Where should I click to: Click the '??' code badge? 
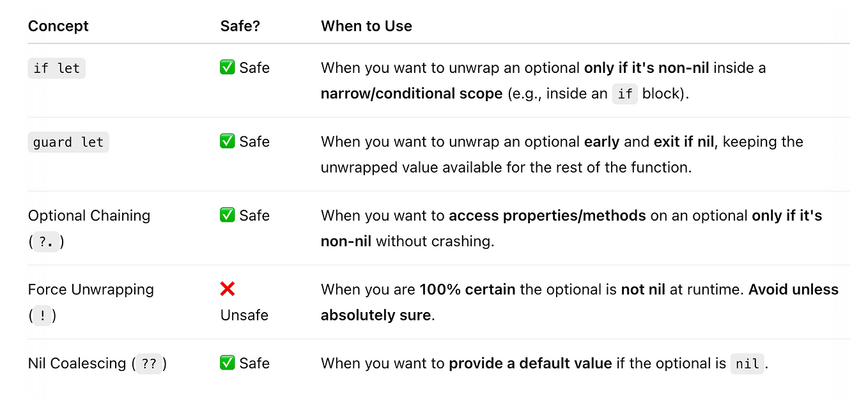click(x=149, y=364)
